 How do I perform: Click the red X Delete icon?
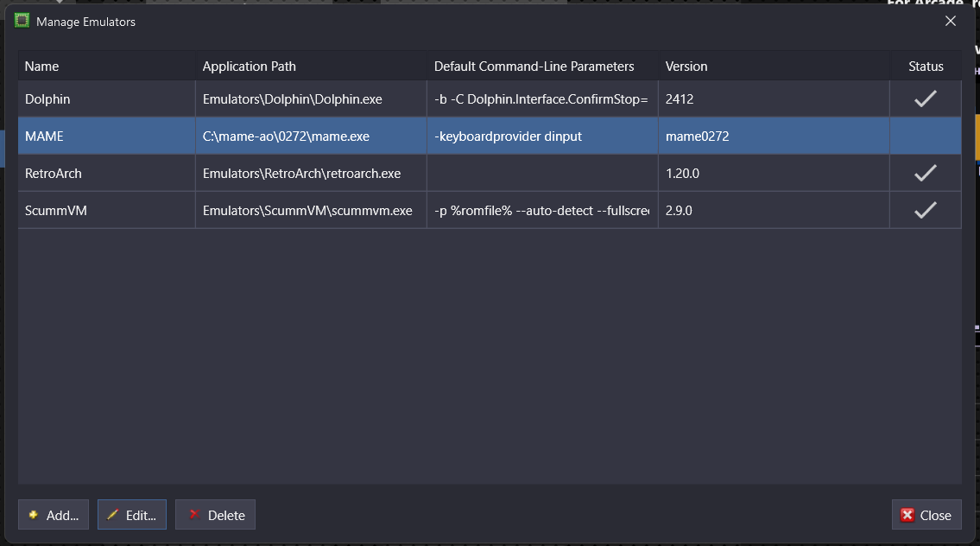(194, 514)
